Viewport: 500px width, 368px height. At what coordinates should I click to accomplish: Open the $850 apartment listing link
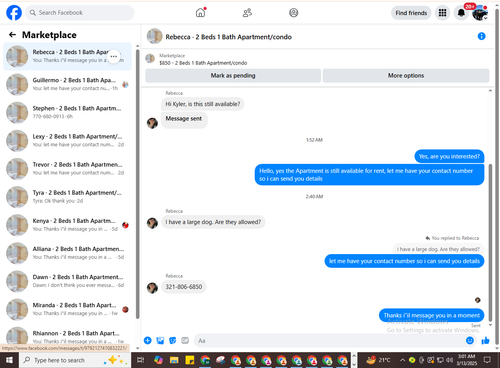(x=203, y=63)
